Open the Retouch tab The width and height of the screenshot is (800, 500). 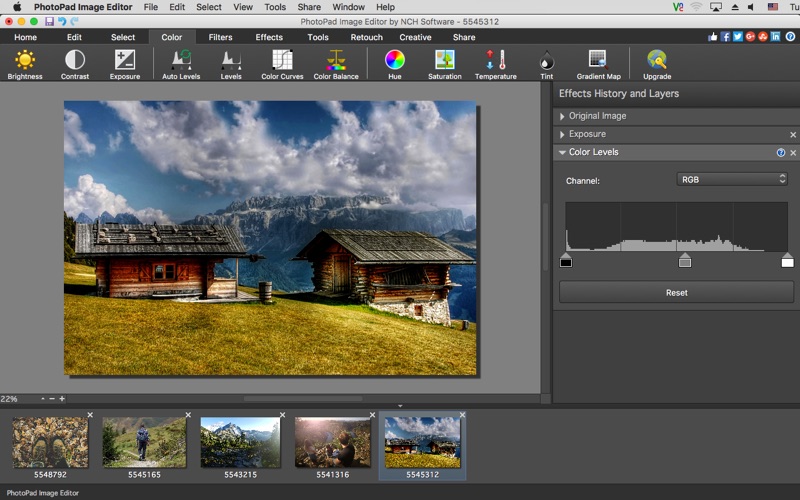tap(366, 37)
